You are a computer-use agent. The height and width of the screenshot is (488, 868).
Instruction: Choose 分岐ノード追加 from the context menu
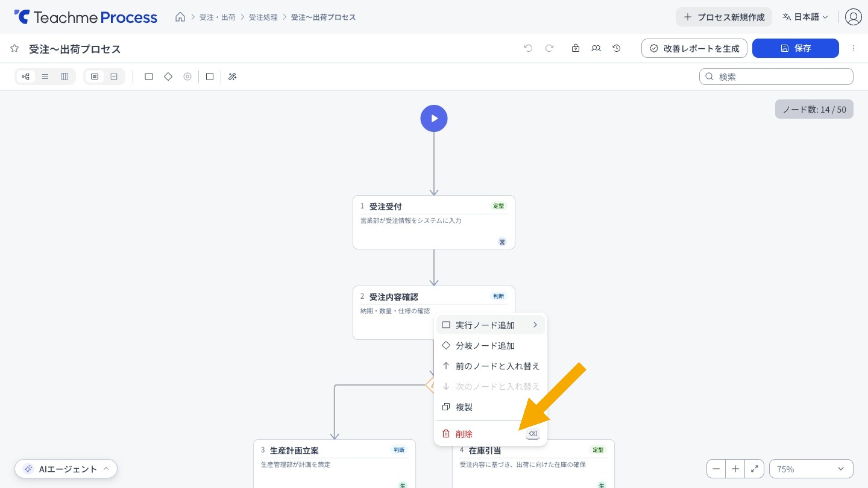pos(491,346)
